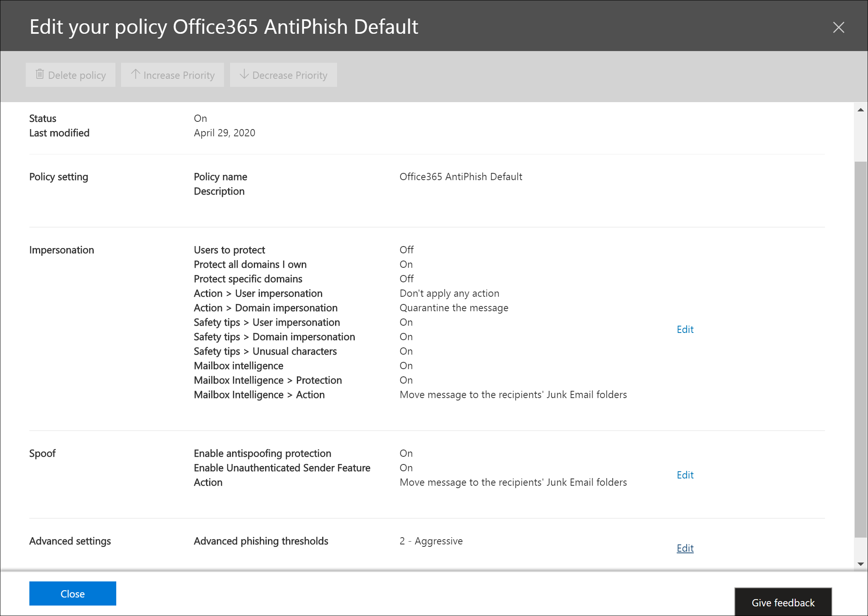Click 'Action > Domain impersonation' row label
This screenshot has width=868, height=616.
[x=265, y=308]
